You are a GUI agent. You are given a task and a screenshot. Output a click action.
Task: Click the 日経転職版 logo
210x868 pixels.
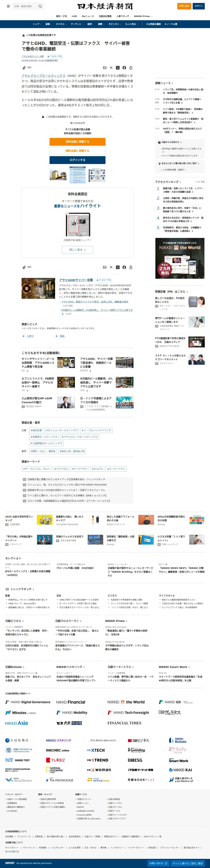pos(17,740)
